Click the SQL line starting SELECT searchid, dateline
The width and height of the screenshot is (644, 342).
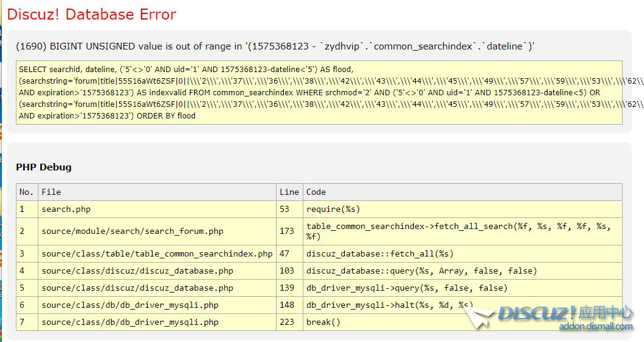click(186, 70)
